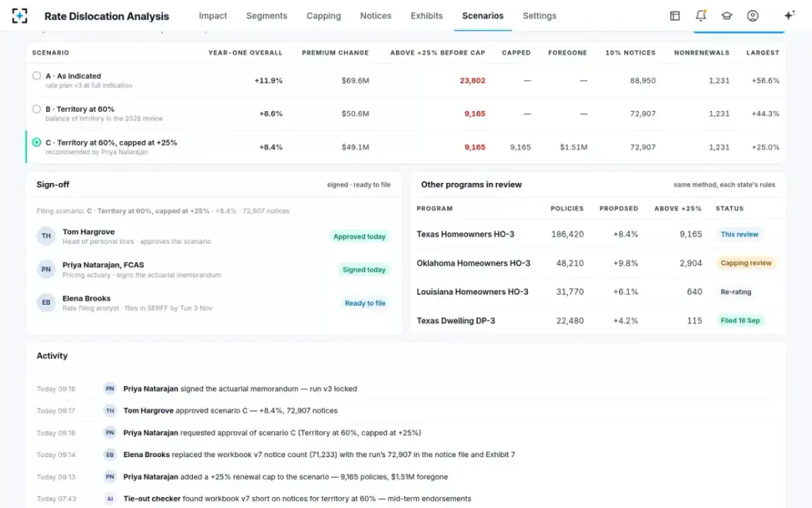Click the Re-rating status for Louisiana

[x=736, y=292]
